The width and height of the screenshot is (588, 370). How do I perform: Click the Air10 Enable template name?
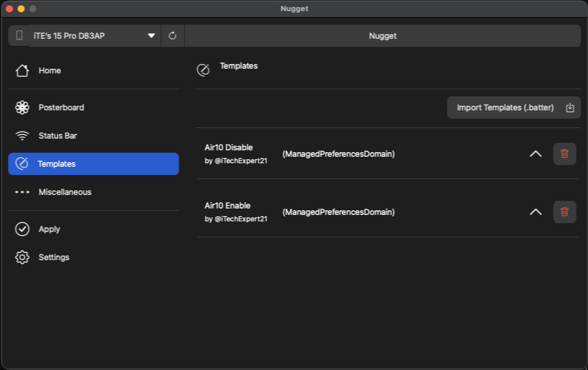(x=227, y=206)
